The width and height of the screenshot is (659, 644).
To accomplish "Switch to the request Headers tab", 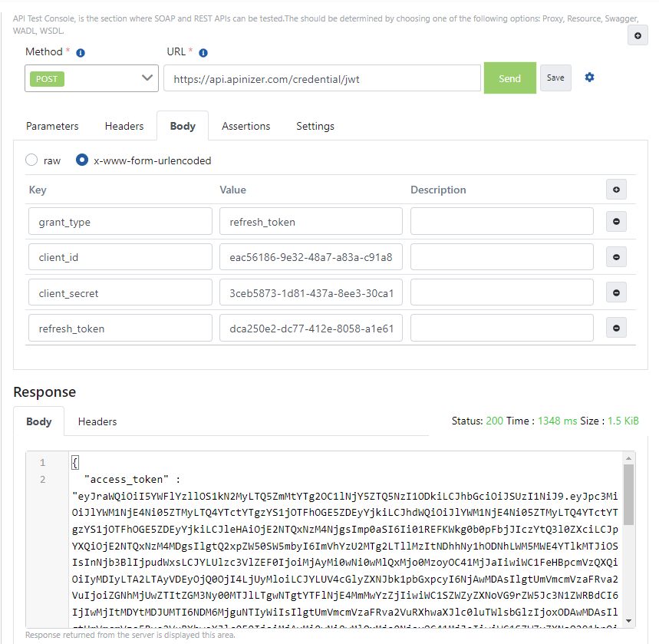I will (x=124, y=126).
